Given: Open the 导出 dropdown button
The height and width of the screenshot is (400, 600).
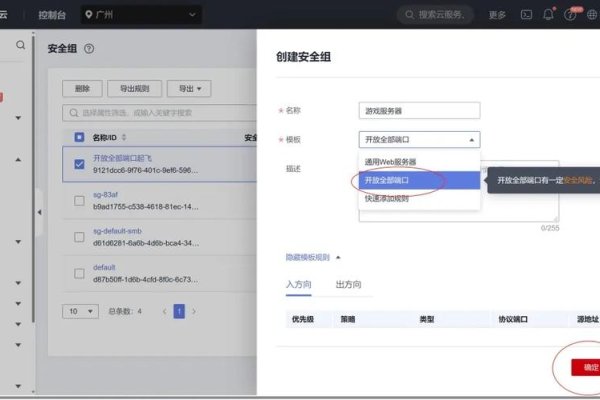Looking at the screenshot, I should pyautogui.click(x=189, y=88).
